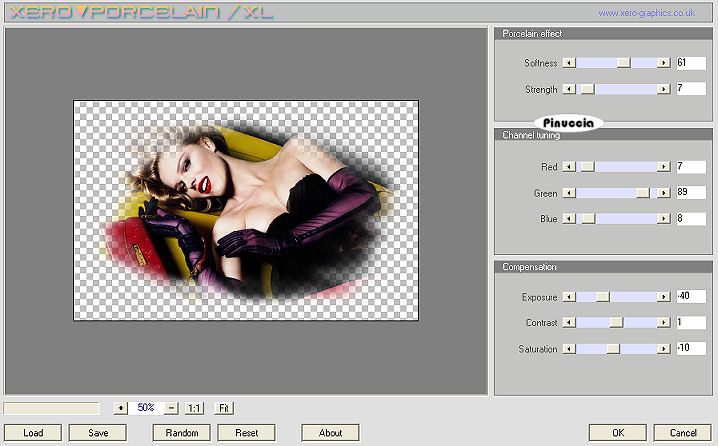Click the Blue slider thumb
Viewport: 718px width, 446px height.
coord(588,219)
